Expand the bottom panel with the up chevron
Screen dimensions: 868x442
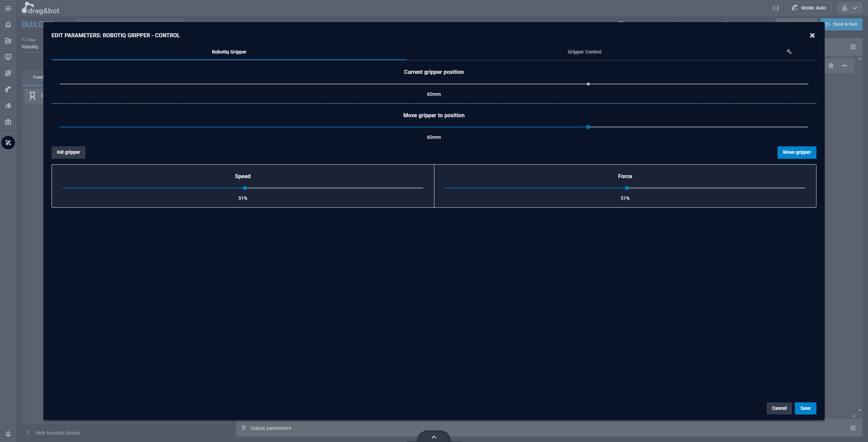coord(434,437)
